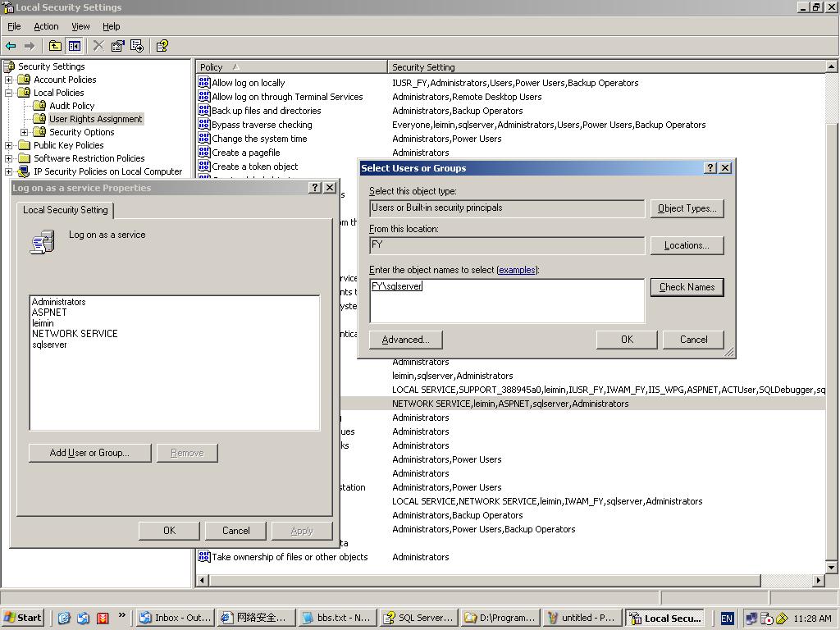
Task: Collapse the Local Policies tree node
Action: pyautogui.click(x=9, y=93)
